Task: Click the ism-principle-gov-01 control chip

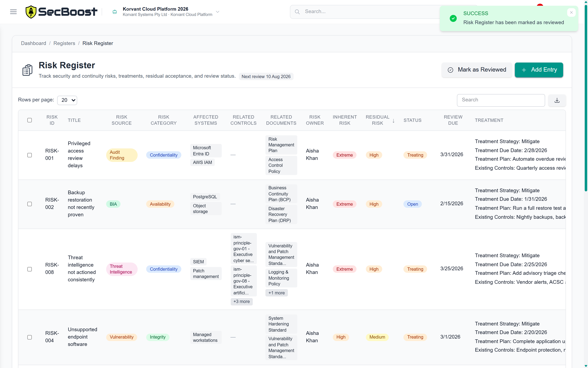Action: [243, 248]
